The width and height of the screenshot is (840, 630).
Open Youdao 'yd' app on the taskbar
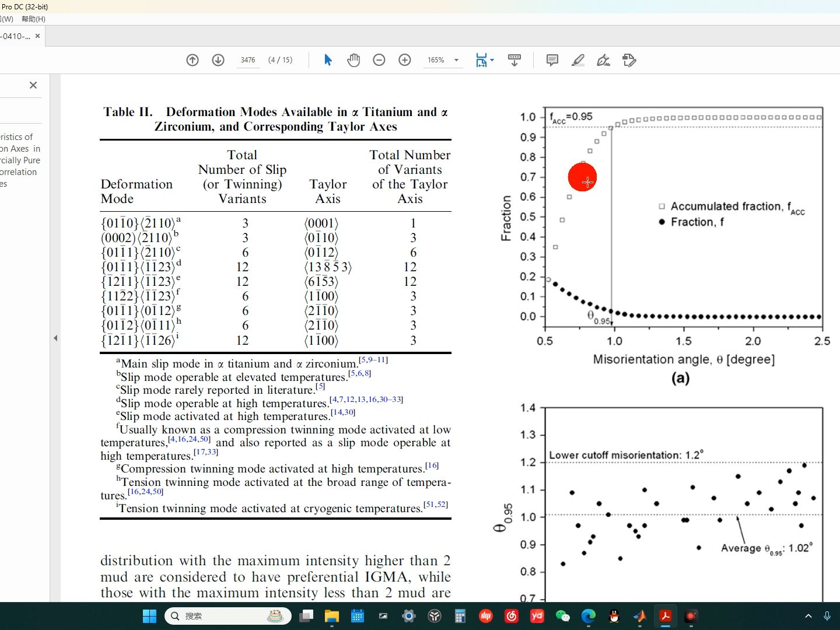click(537, 616)
